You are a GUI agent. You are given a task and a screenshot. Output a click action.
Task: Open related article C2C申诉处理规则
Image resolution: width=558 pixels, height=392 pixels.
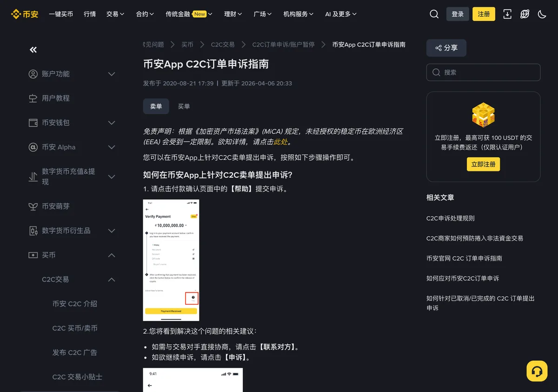point(450,218)
